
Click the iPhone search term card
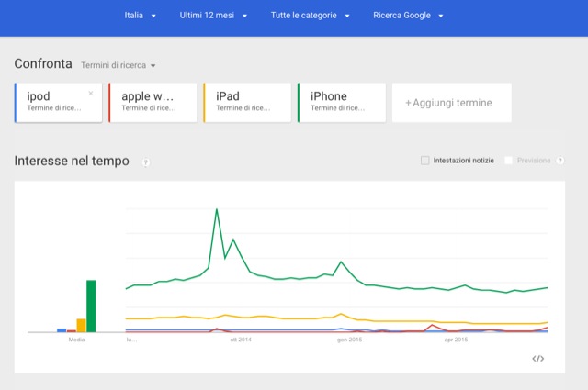coord(341,102)
